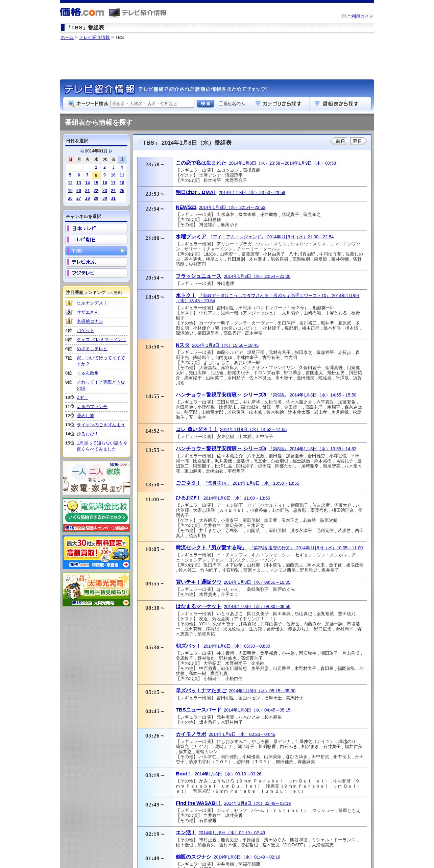This screenshot has width=434, height=868.
Task: Open the テレビ紹介情報 breadcrumb link
Action: click(94, 38)
